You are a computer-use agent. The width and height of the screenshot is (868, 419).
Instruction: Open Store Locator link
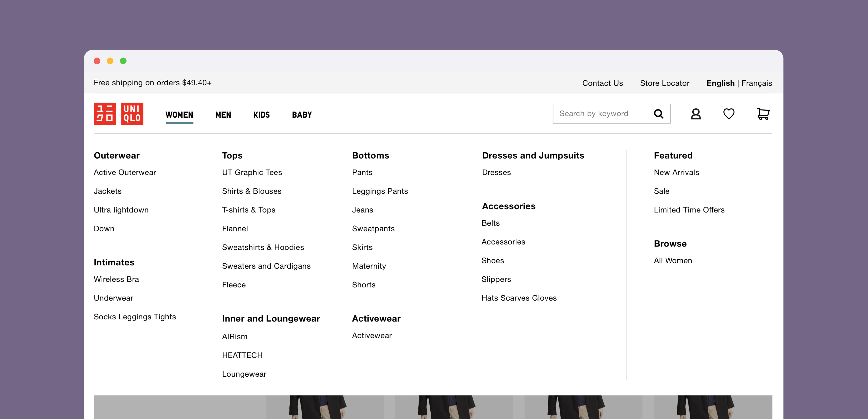coord(665,83)
